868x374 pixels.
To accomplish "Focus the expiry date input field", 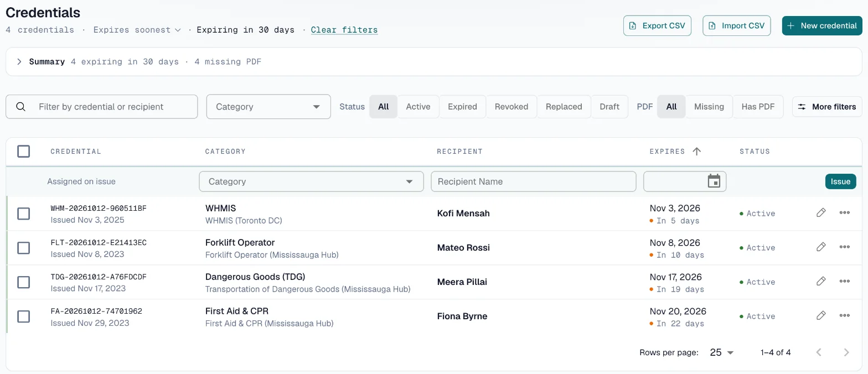I will click(x=685, y=181).
